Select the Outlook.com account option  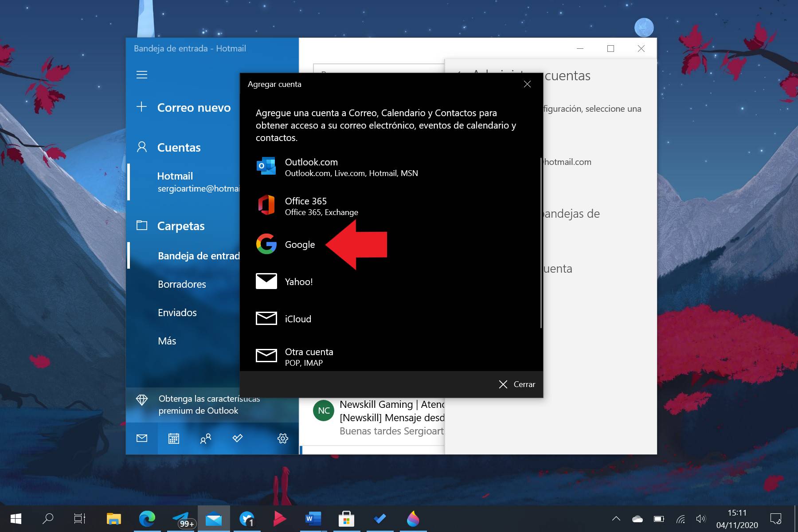tap(311, 167)
